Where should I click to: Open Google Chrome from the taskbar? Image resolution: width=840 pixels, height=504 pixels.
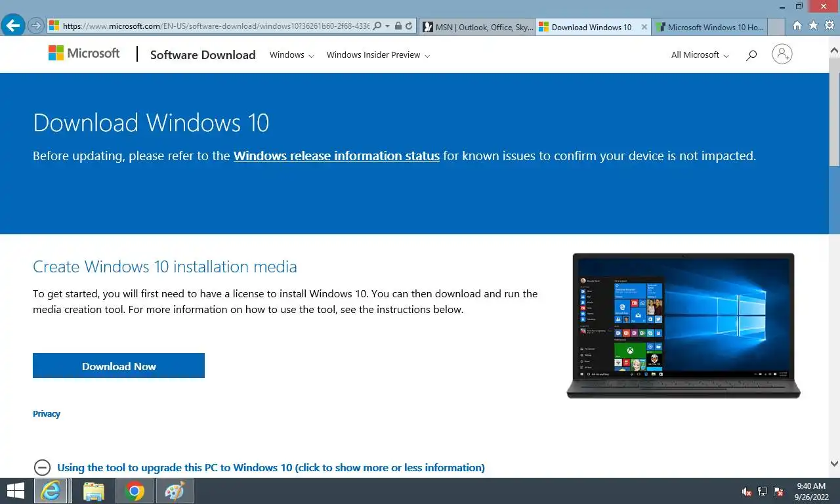[135, 491]
